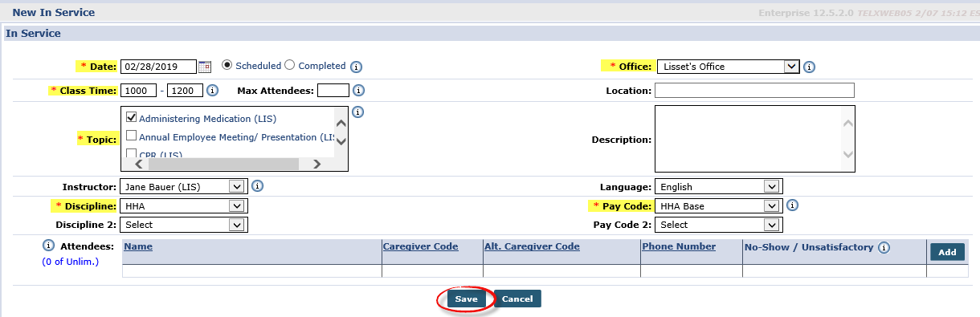Click info icon next to Completed radio
Viewport: 980px width, 317px height.
(x=357, y=67)
